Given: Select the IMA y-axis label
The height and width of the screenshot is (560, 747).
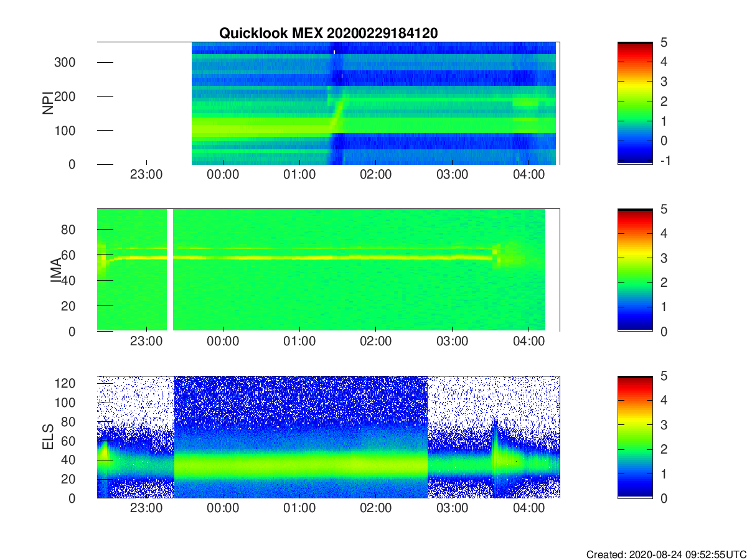Looking at the screenshot, I should click(x=56, y=271).
